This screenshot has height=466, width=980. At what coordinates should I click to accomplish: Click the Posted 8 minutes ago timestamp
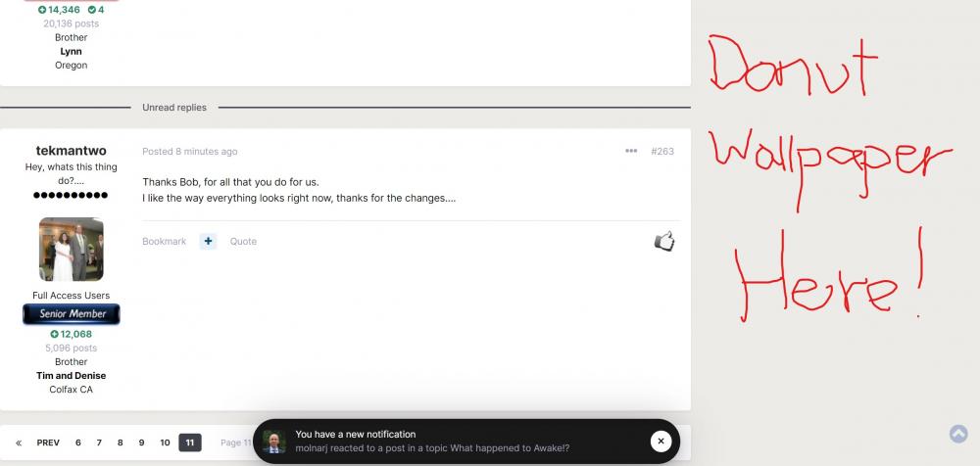[x=190, y=151]
